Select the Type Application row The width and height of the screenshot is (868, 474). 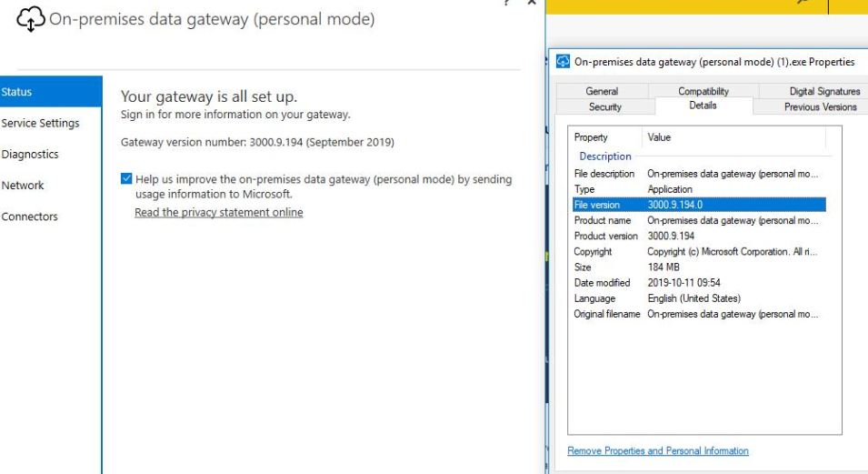pyautogui.click(x=699, y=189)
